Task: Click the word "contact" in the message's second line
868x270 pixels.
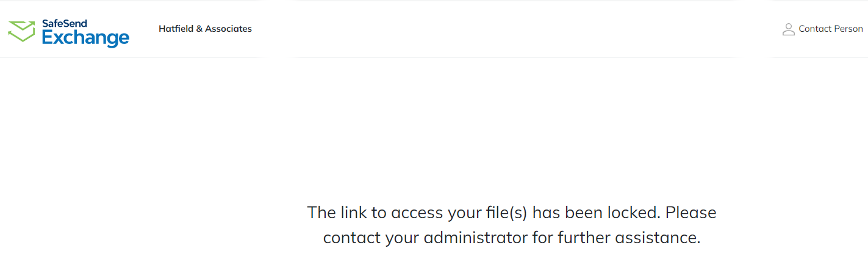Action: click(x=351, y=237)
